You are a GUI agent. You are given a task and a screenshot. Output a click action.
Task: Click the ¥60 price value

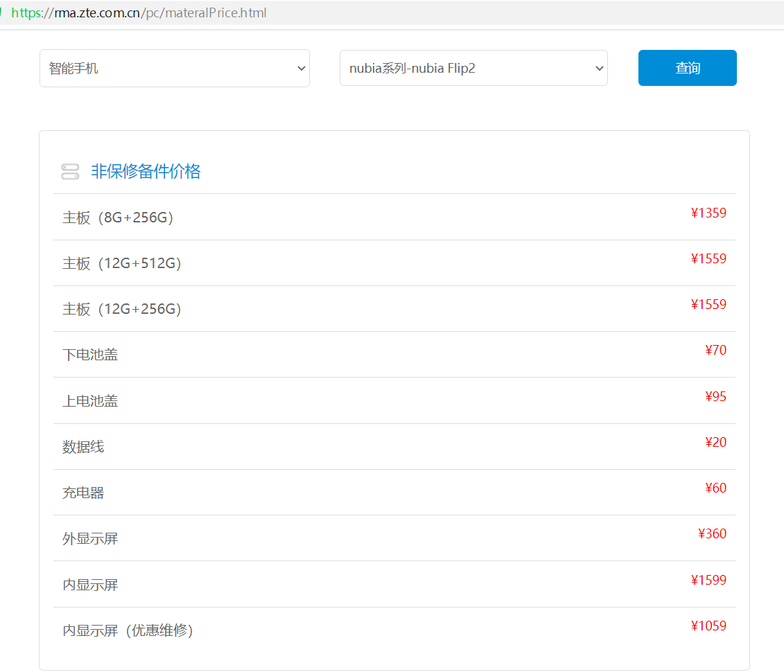point(715,488)
